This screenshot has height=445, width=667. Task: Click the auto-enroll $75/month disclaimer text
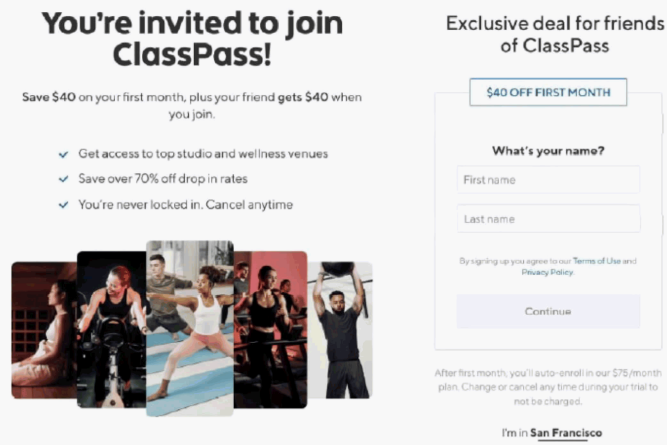tap(548, 386)
